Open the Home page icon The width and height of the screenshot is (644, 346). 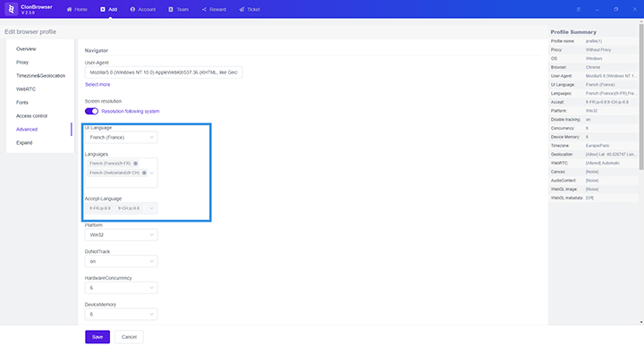tap(70, 10)
